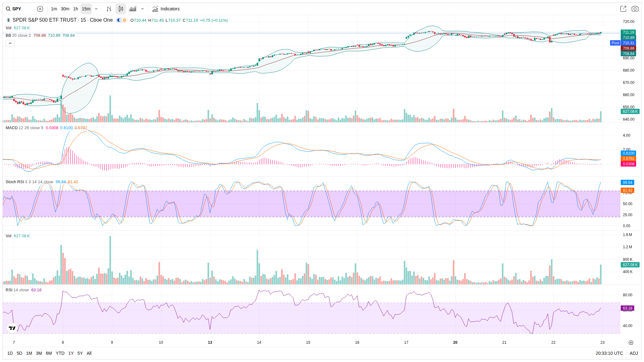Set date range to YTD
Image resolution: width=644 pixels, height=362 pixels.
[60, 353]
